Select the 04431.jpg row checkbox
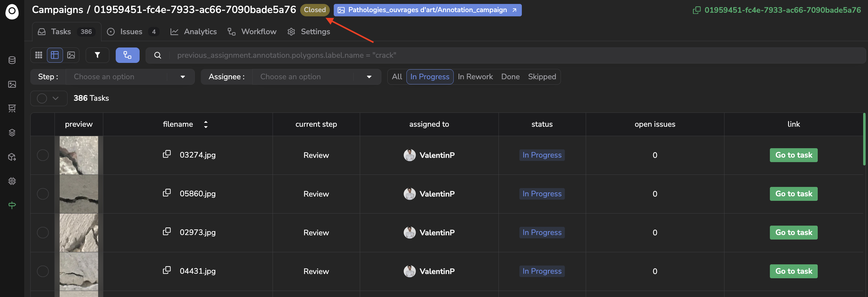 [43, 271]
